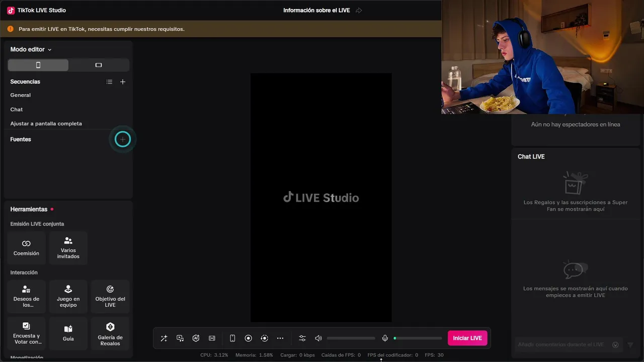Open Información sobre el LIVE

[316, 10]
